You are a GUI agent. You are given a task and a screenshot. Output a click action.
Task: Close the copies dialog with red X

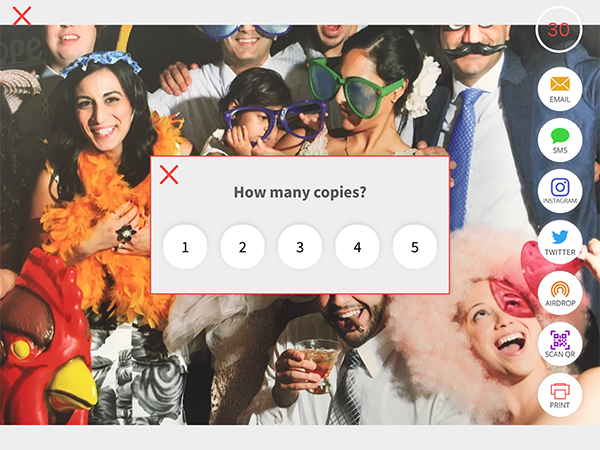[x=169, y=175]
